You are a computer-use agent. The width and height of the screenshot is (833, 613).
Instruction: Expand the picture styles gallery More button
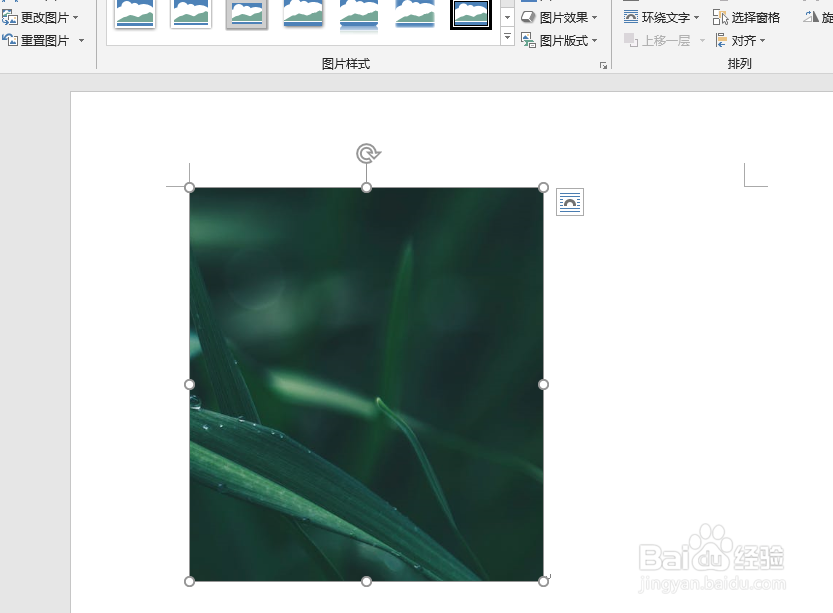coord(507,37)
